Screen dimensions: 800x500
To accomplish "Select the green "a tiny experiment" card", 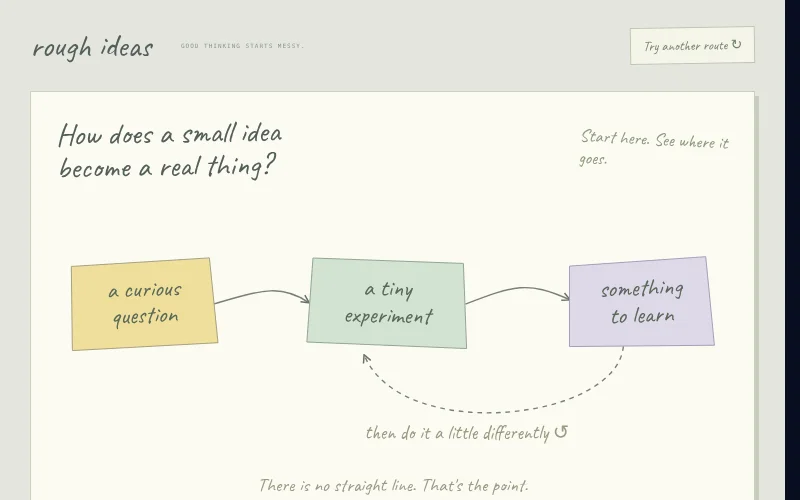I will 387,304.
